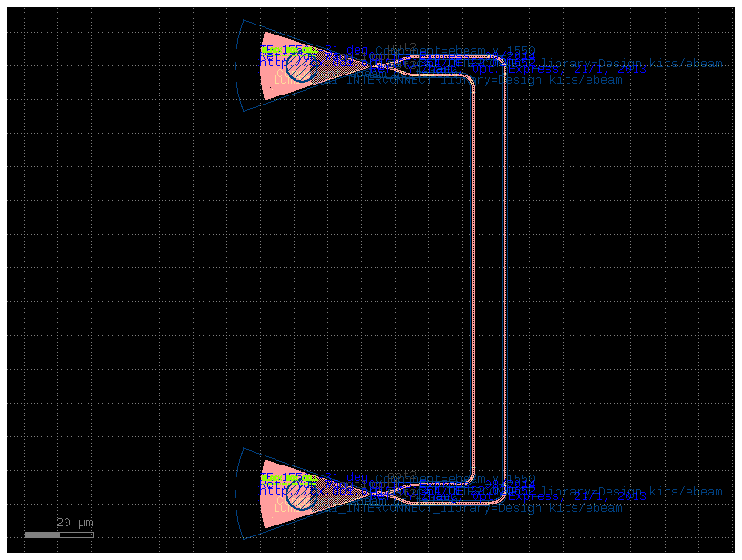
Task: Click the 20 µm scale bar
Action: (58, 535)
